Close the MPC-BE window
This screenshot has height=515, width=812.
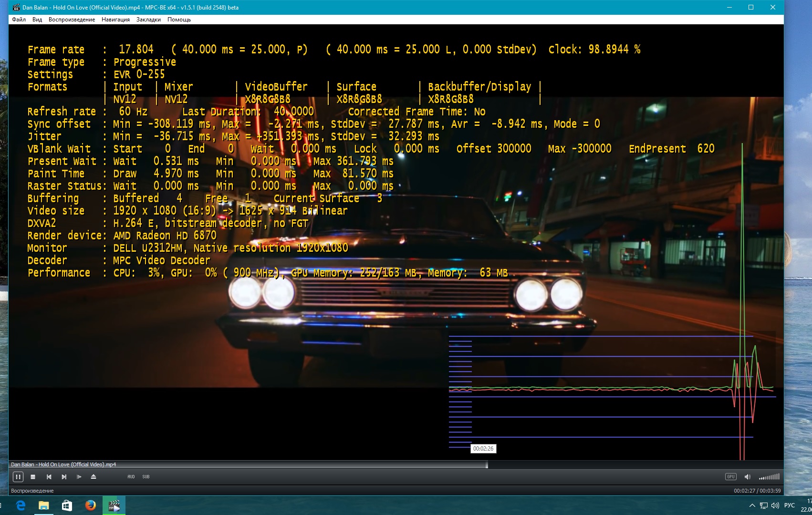[x=773, y=7]
